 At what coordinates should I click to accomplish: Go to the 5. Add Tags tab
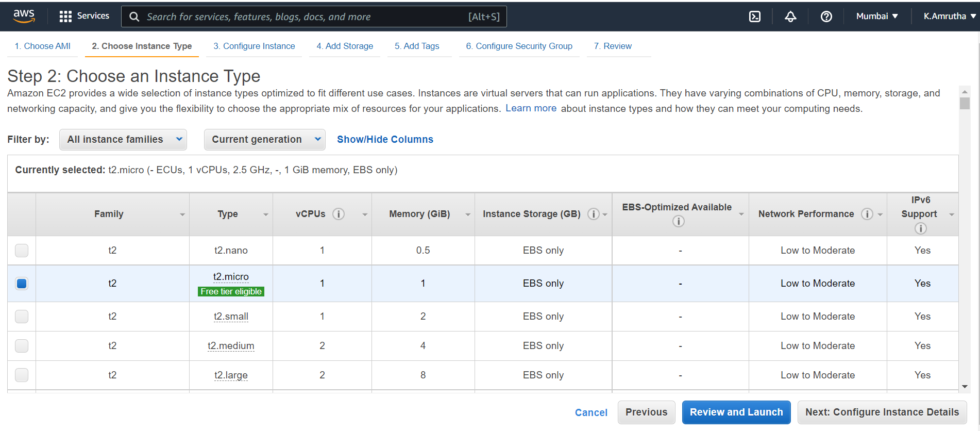pos(417,46)
